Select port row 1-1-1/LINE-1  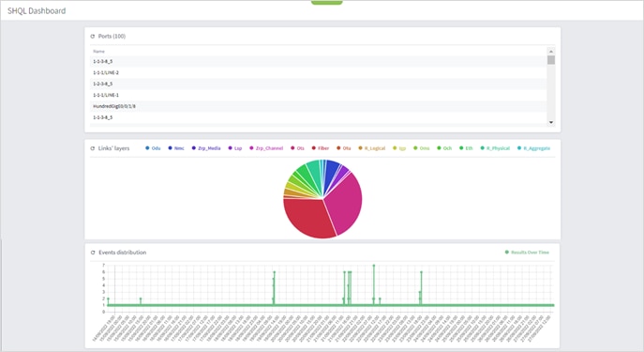[319, 95]
